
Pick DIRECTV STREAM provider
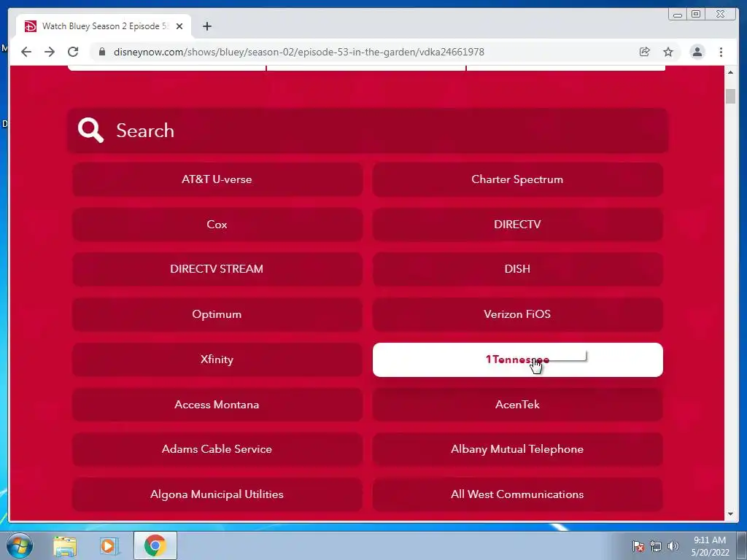[x=217, y=269]
